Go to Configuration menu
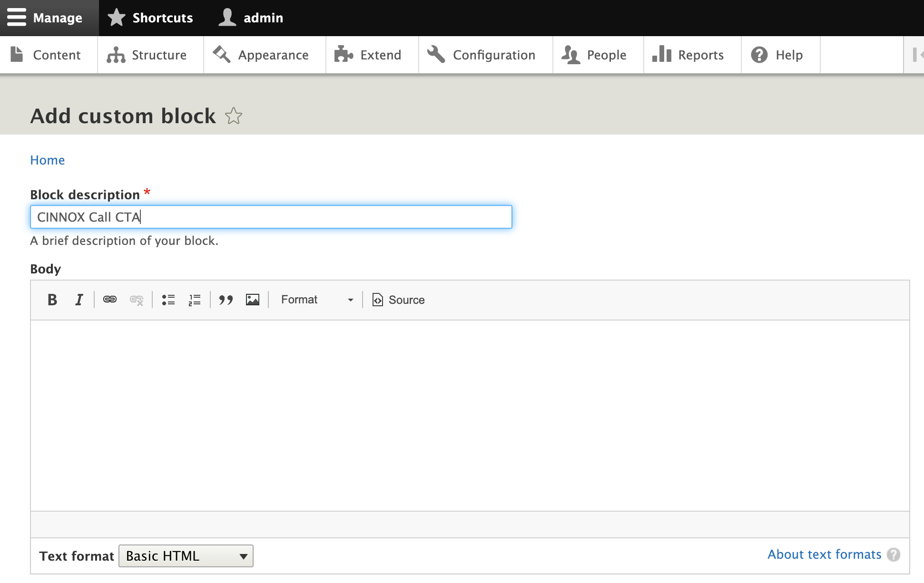The height and width of the screenshot is (583, 924). point(482,55)
